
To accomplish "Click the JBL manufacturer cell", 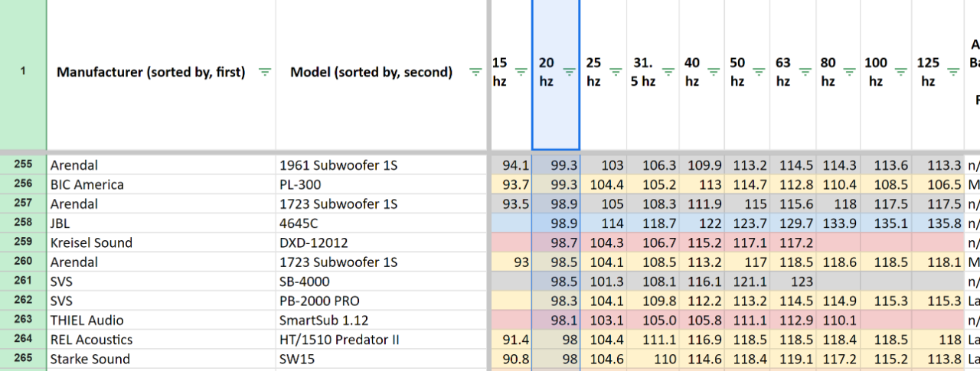I will pyautogui.click(x=162, y=223).
